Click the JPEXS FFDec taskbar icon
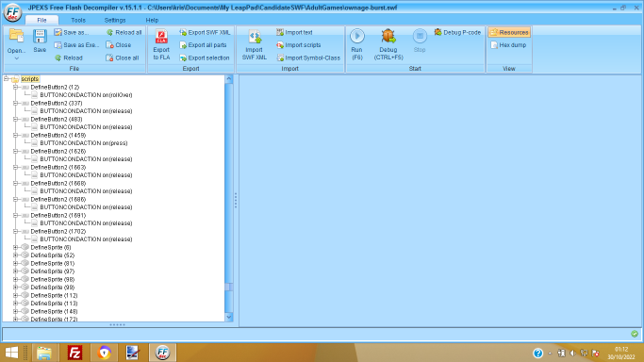Screen dimensions: 644x362 coord(162,353)
